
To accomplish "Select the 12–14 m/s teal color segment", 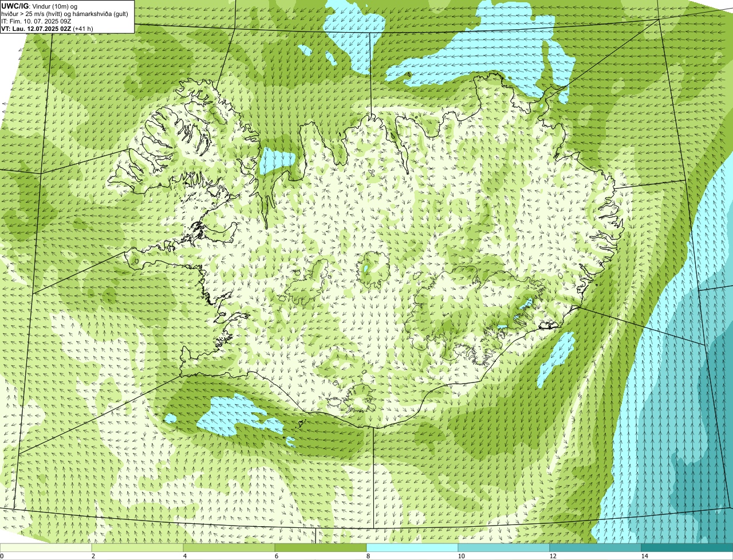I will [596, 547].
